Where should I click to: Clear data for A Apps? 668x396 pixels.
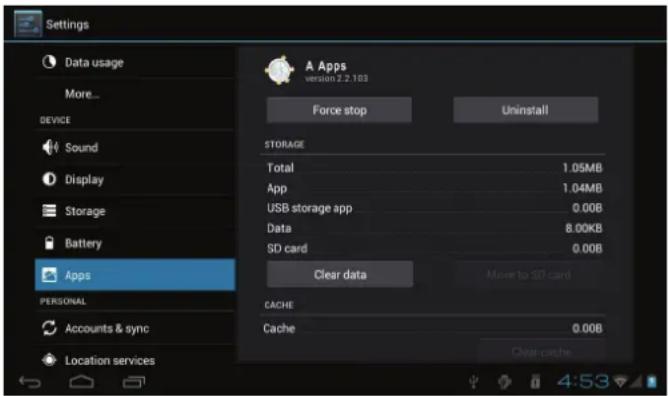click(340, 275)
